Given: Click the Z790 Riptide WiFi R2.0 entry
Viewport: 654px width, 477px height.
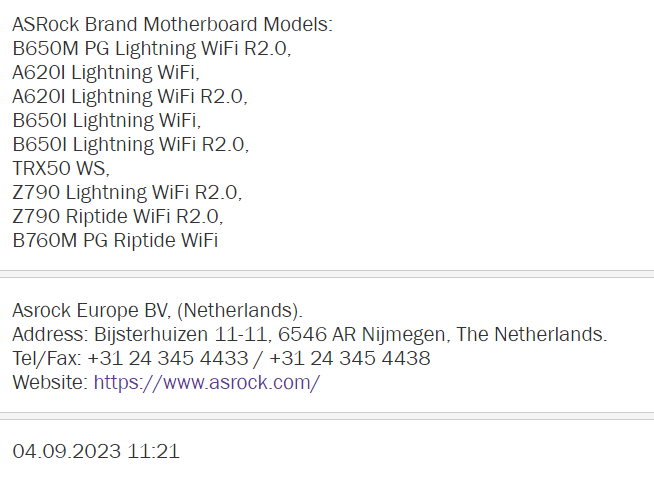Looking at the screenshot, I should click(x=117, y=216).
